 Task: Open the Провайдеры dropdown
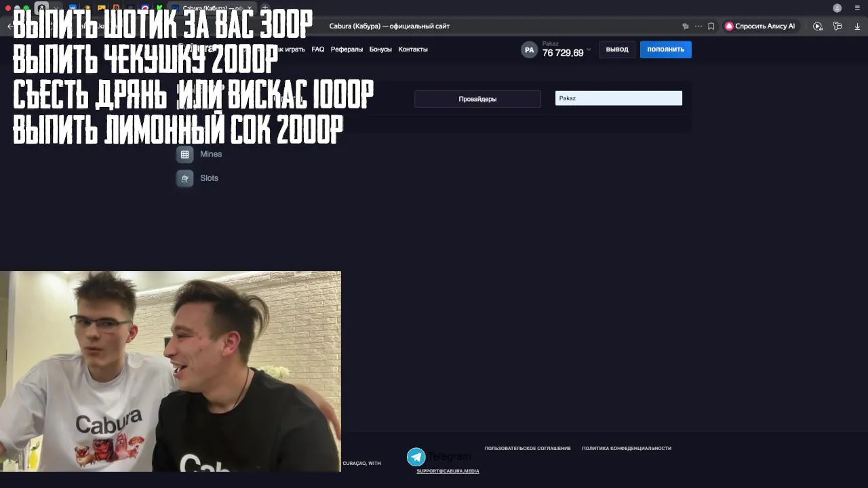coord(477,99)
